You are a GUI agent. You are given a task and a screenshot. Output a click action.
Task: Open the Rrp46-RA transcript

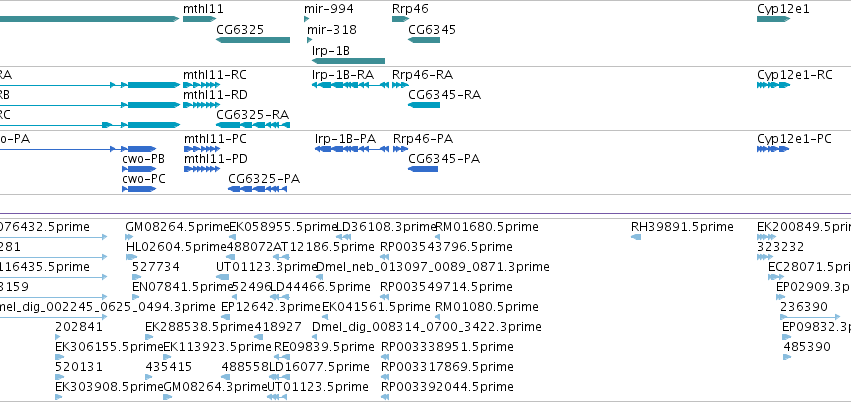pos(401,85)
